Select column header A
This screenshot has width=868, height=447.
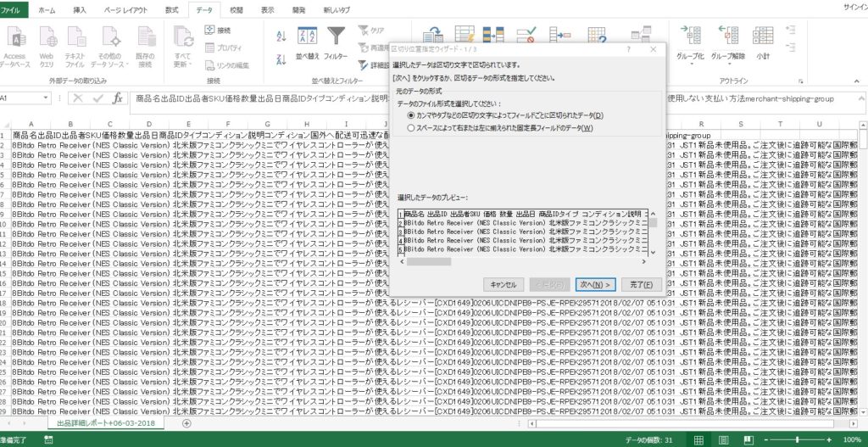click(x=31, y=124)
